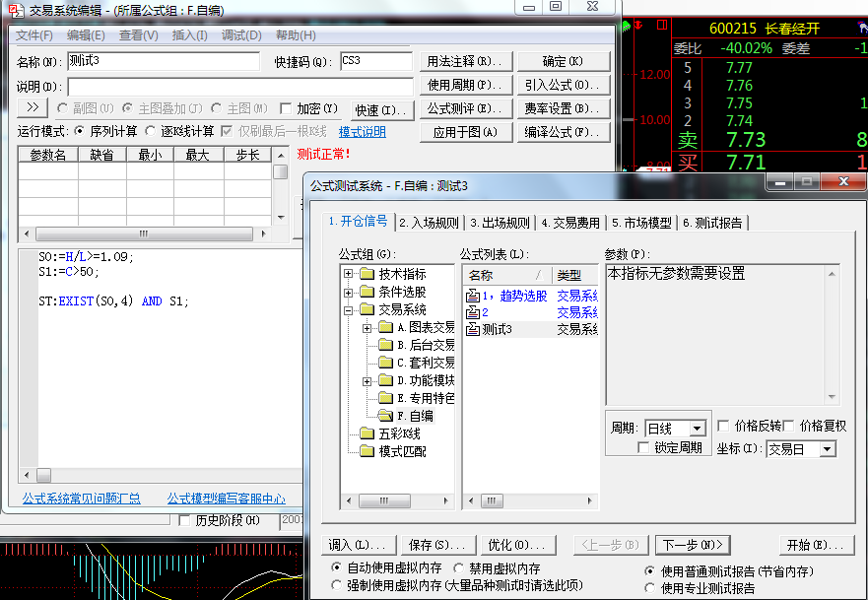Switch to the 2.入场规则 tab
The image size is (868, 600).
tap(429, 223)
